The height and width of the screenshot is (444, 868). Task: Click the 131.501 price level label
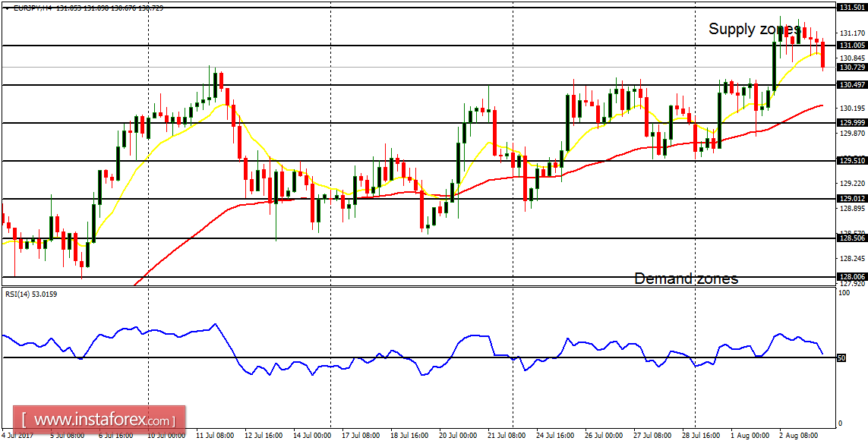click(x=852, y=8)
